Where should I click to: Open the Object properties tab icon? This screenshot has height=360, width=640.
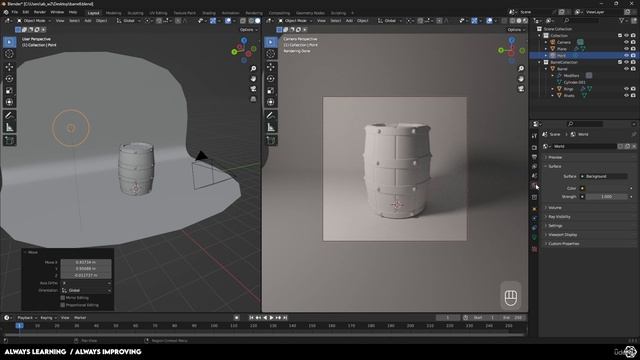pyautogui.click(x=534, y=209)
